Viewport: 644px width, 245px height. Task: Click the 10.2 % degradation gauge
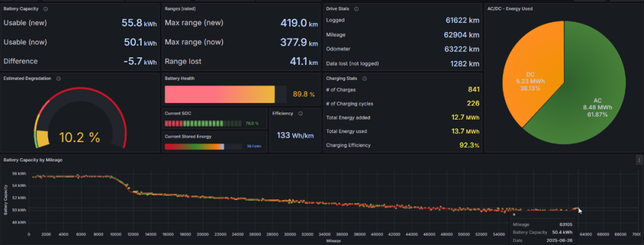(x=80, y=119)
